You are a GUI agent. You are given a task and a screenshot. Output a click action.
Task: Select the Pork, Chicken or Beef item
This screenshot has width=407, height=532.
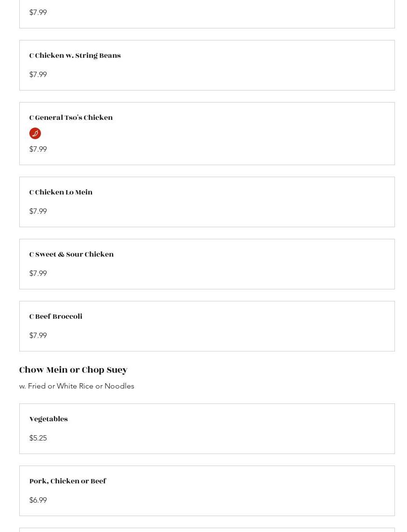tap(68, 481)
